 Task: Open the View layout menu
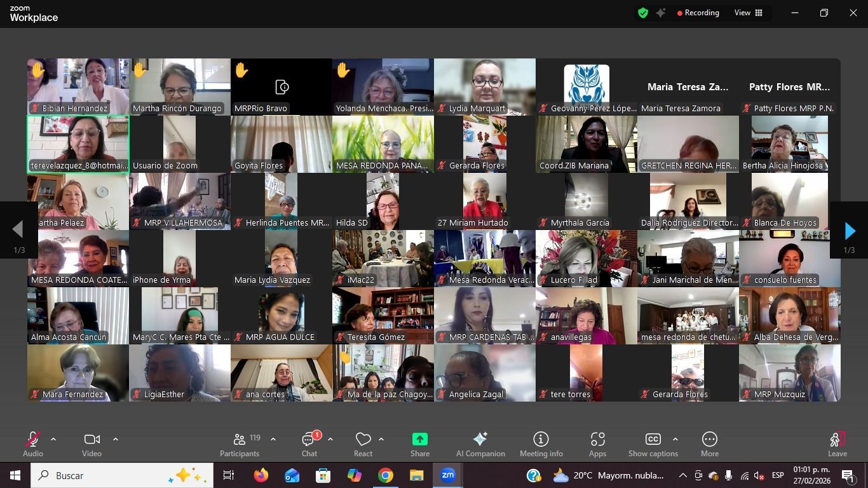[749, 13]
